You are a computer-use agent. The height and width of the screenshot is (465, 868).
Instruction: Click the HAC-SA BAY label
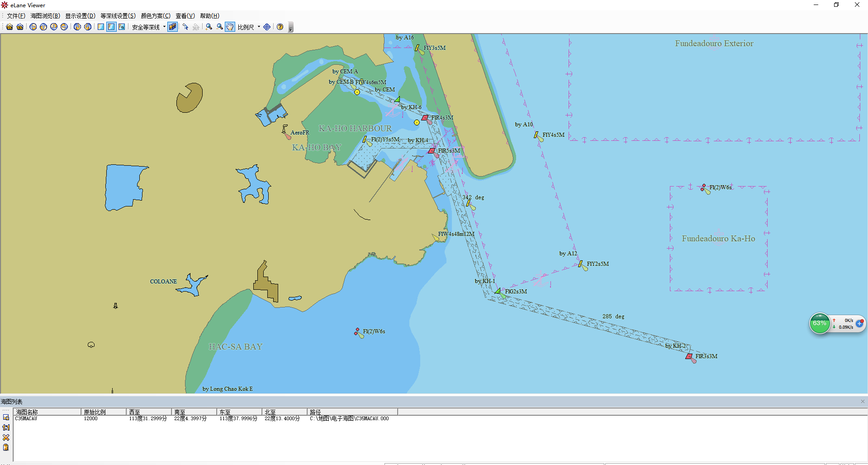click(x=235, y=347)
